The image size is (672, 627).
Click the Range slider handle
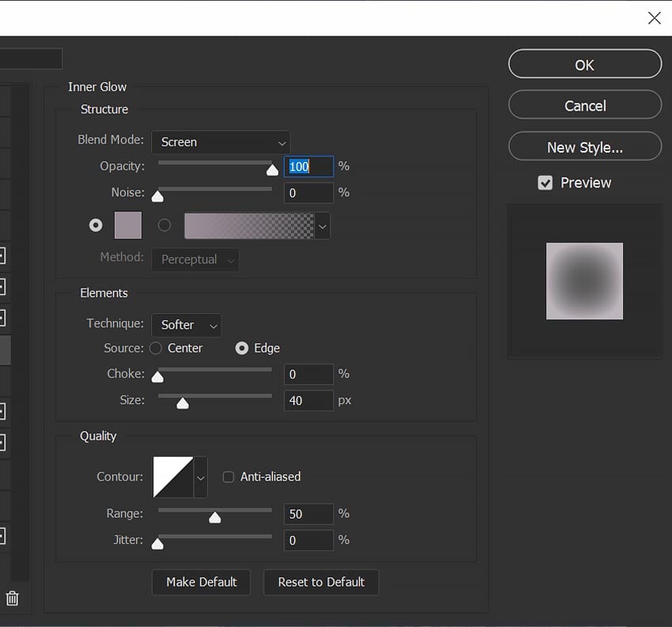click(215, 517)
